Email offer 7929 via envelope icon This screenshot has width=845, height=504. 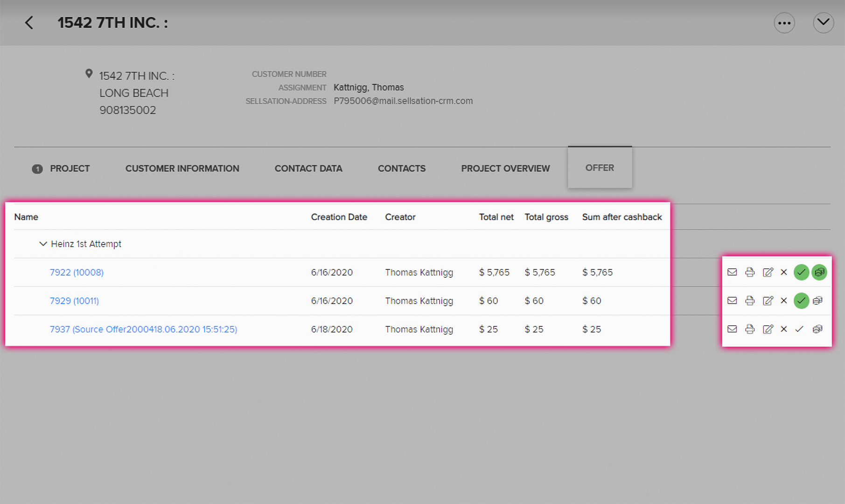click(x=732, y=301)
